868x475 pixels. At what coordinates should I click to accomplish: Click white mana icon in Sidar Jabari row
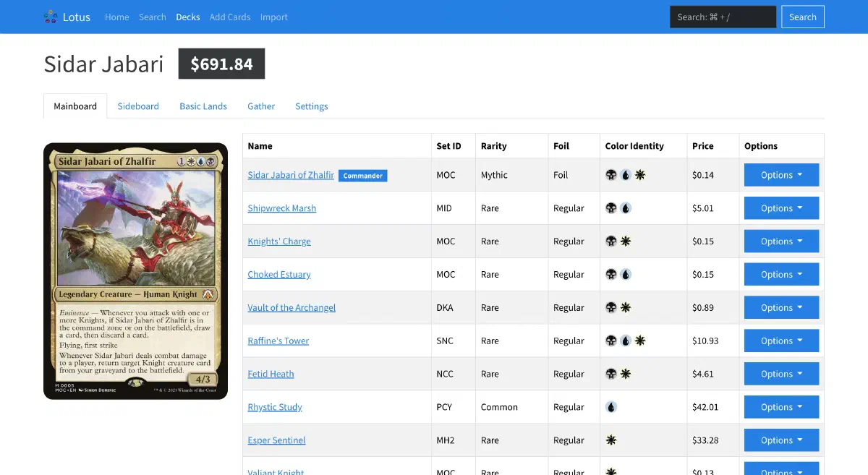[x=640, y=175]
